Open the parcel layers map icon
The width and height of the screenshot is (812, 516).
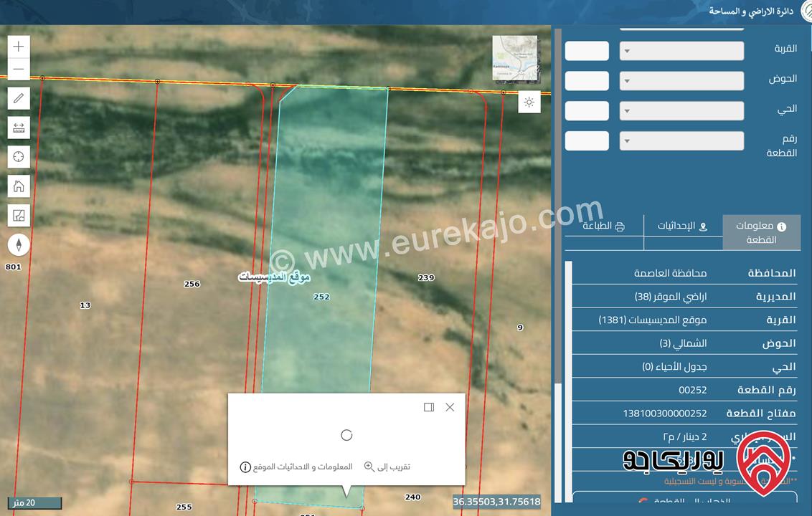coord(19,215)
